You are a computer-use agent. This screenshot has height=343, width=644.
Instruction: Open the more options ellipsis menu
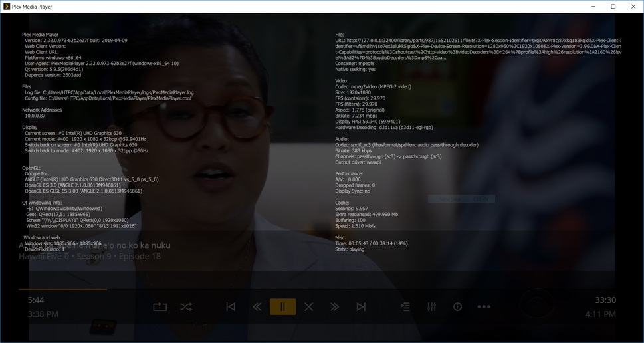484,307
